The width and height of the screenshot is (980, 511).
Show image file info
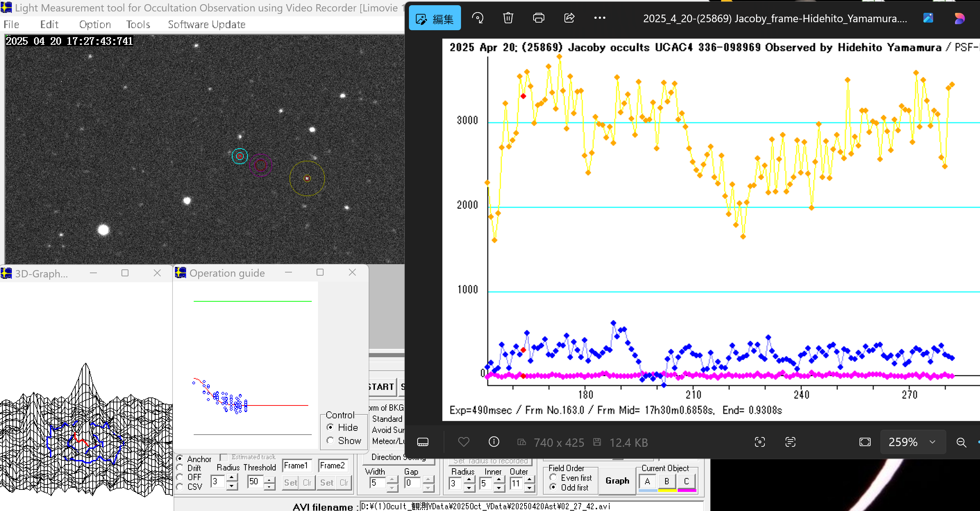tap(493, 442)
